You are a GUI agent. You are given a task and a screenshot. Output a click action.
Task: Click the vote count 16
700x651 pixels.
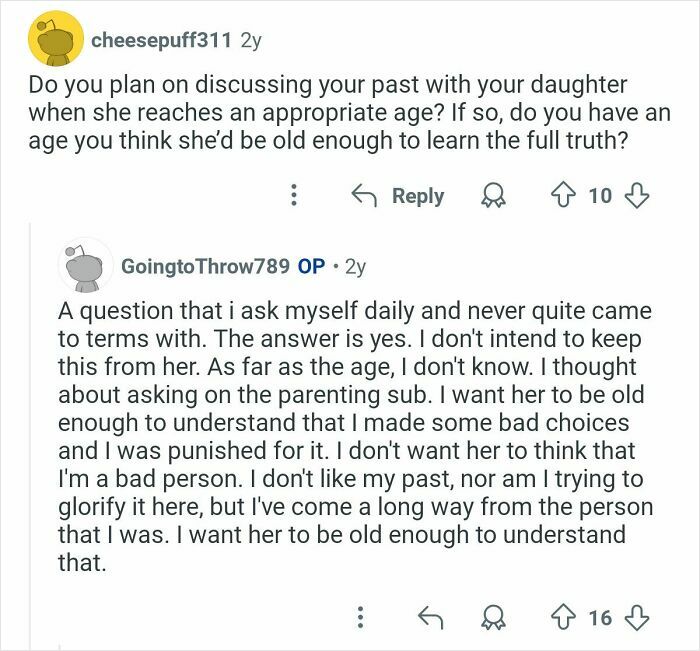pos(600,617)
